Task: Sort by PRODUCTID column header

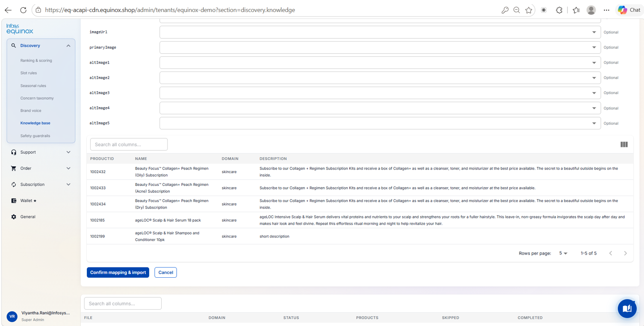Action: tap(102, 159)
